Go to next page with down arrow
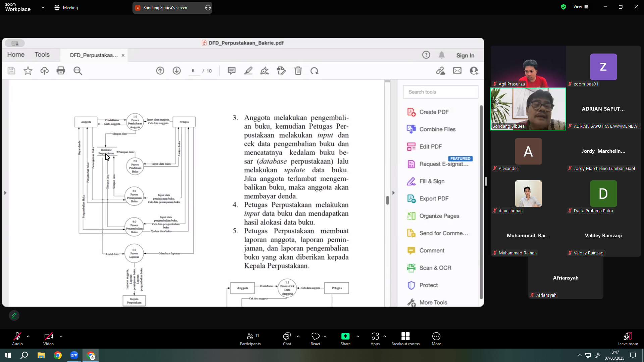The image size is (644, 362). coord(177,71)
